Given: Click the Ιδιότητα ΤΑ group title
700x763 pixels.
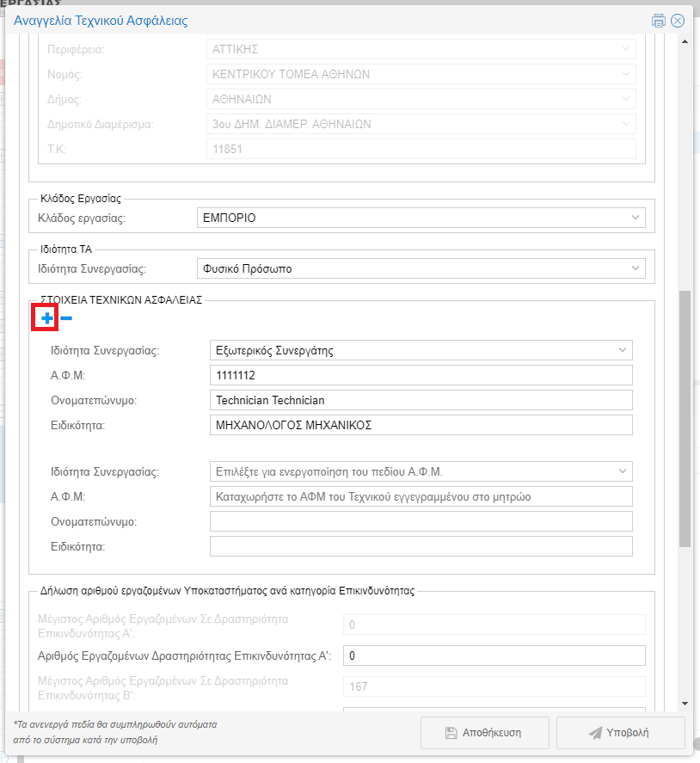Looking at the screenshot, I should click(x=66, y=249).
